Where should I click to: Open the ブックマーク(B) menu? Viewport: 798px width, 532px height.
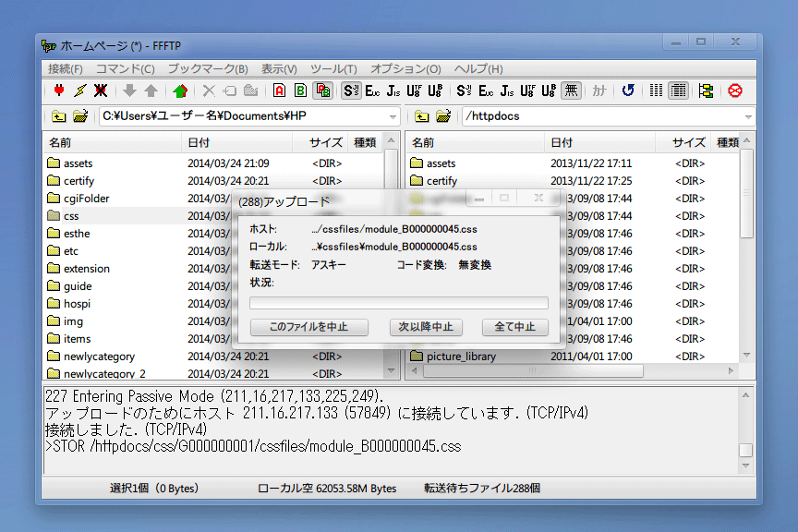pyautogui.click(x=207, y=69)
